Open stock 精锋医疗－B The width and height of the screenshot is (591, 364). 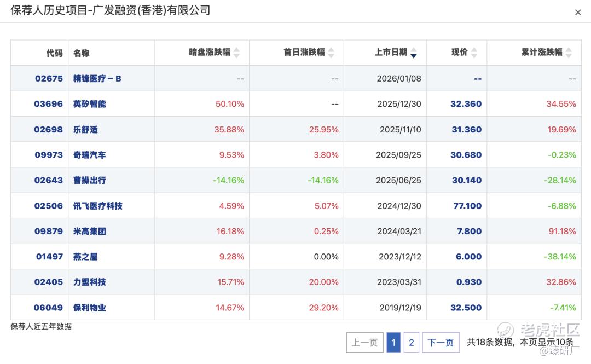click(97, 78)
